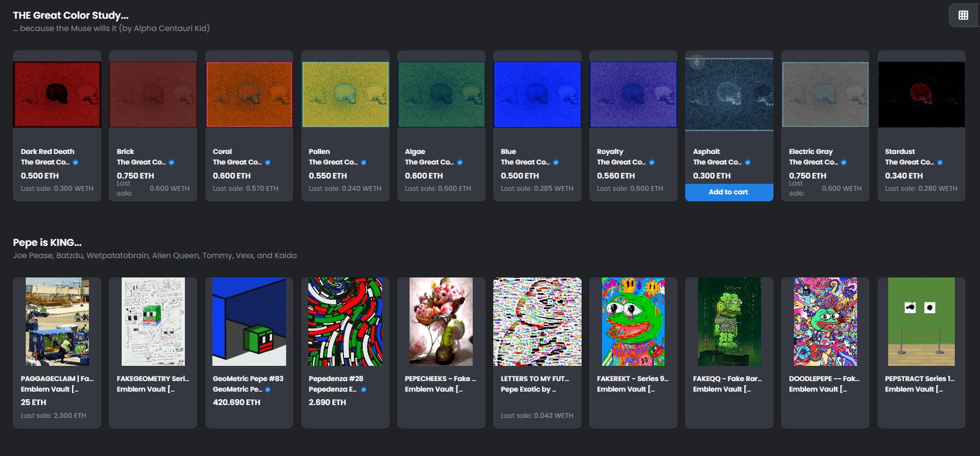Open the Dark Red Death title link

[x=47, y=152]
